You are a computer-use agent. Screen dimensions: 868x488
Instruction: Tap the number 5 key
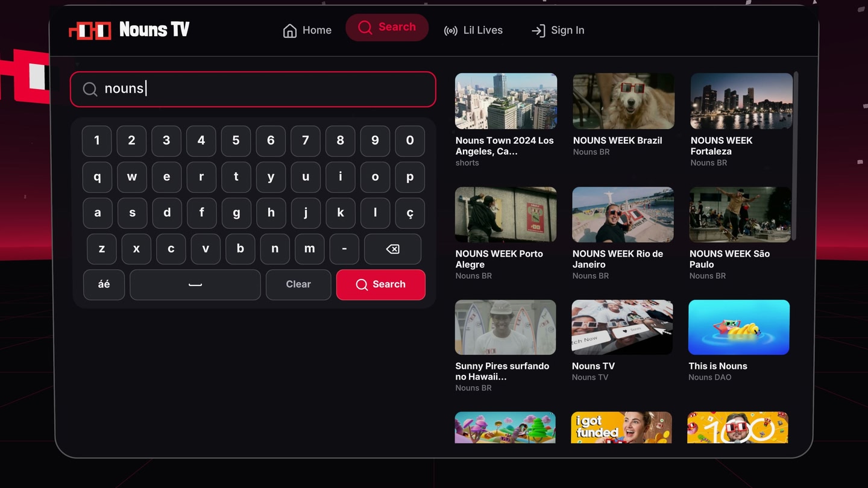[236, 141]
